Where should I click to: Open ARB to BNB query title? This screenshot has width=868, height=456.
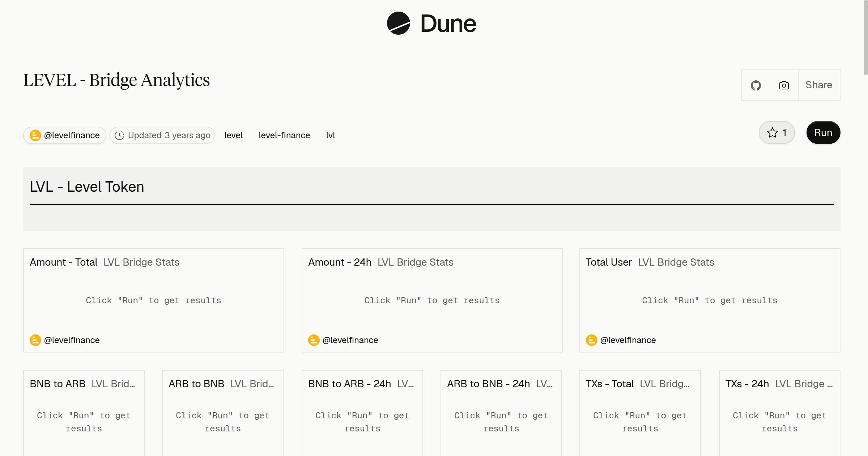coord(196,384)
